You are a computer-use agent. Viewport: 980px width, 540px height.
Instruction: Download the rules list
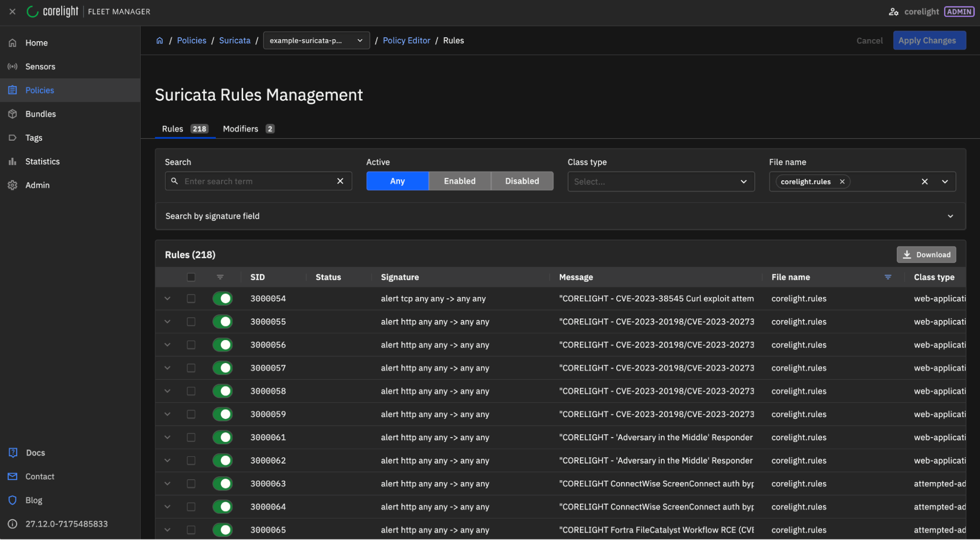[926, 255]
